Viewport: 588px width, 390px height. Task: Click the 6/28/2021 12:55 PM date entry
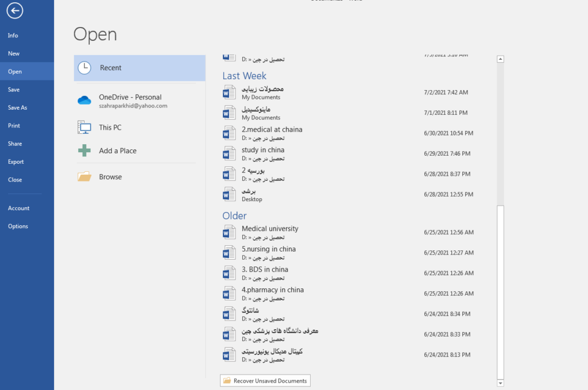point(448,194)
